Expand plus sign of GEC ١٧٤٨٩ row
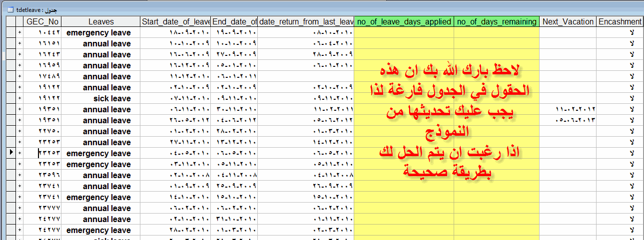Image resolution: width=644 pixels, height=240 pixels. (19, 76)
